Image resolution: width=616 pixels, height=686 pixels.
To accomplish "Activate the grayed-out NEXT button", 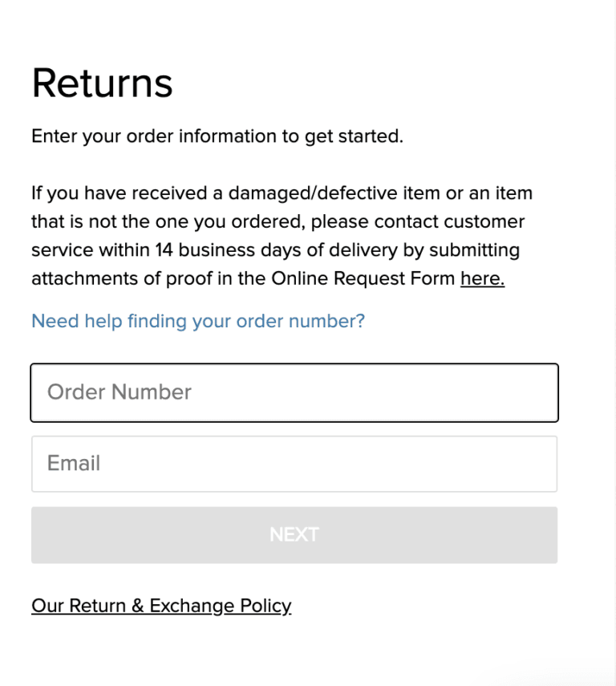I will pos(294,534).
